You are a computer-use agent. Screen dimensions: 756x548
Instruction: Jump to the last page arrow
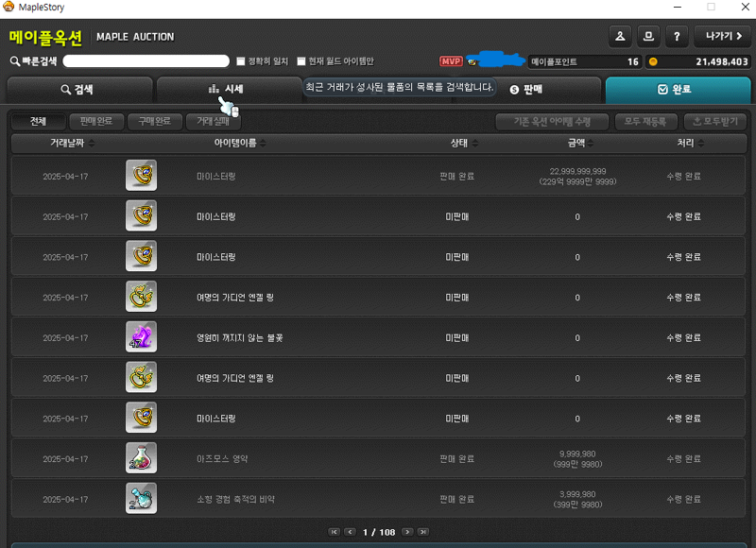(422, 532)
